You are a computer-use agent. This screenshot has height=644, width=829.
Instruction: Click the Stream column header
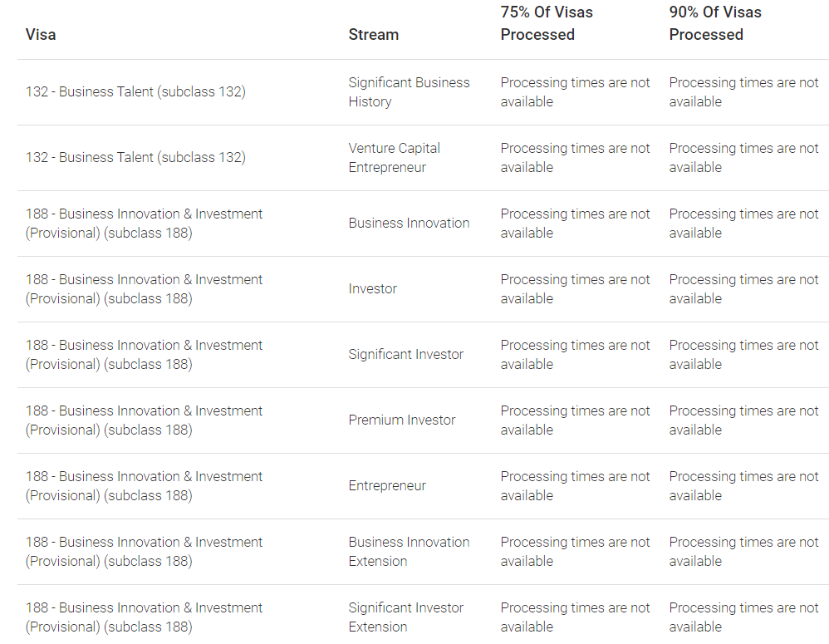pyautogui.click(x=373, y=34)
